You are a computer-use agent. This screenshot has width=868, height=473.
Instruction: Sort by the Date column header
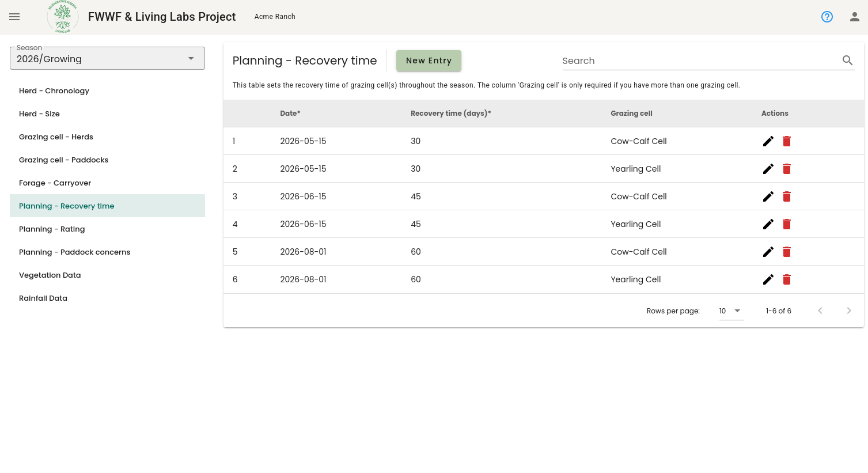click(290, 113)
